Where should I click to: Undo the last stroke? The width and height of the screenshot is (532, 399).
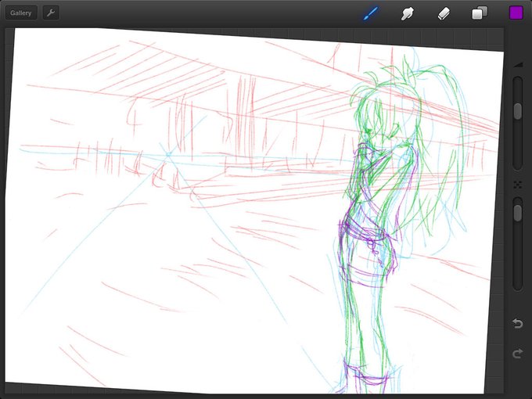(517, 323)
